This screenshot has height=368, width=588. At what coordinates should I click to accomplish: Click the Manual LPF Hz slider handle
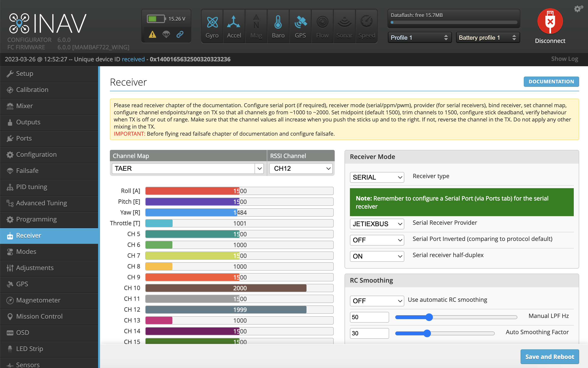pos(429,317)
